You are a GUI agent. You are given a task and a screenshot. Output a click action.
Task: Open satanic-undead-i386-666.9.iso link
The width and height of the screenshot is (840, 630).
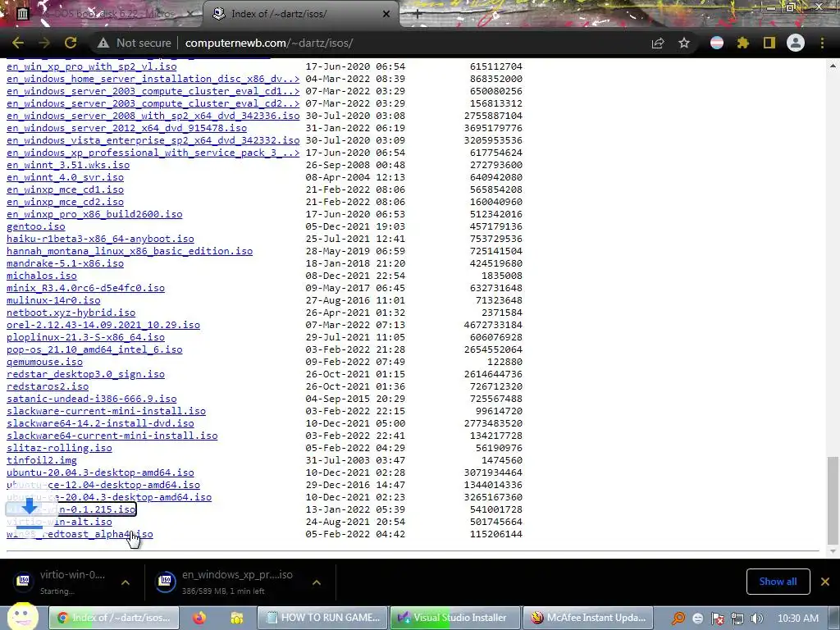[x=92, y=399]
